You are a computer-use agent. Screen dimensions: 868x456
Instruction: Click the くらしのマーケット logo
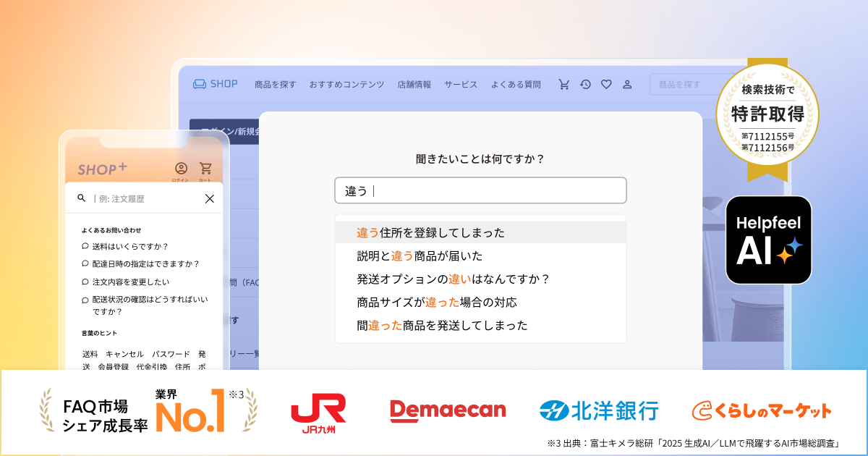pyautogui.click(x=762, y=410)
